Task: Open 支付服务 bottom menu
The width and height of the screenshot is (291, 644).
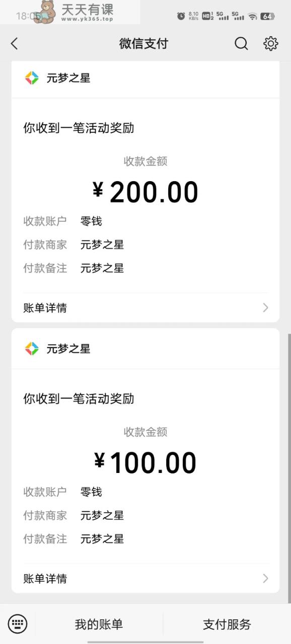Action: [x=227, y=624]
